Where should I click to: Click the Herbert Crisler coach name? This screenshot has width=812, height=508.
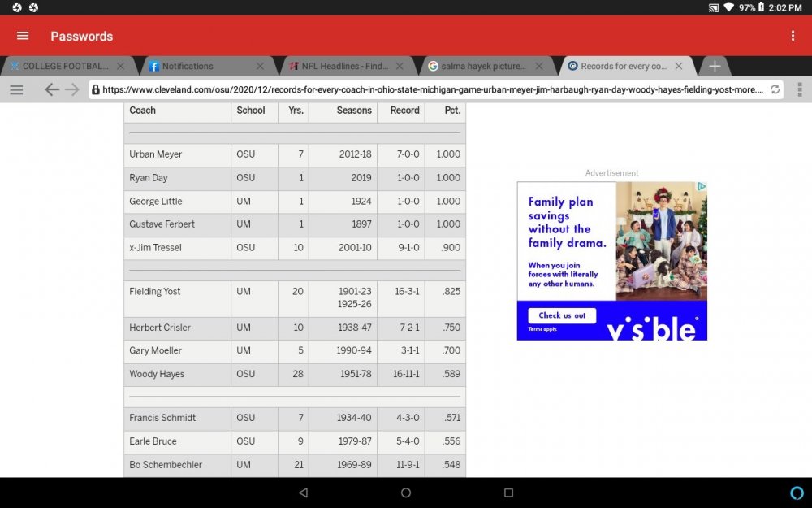160,328
